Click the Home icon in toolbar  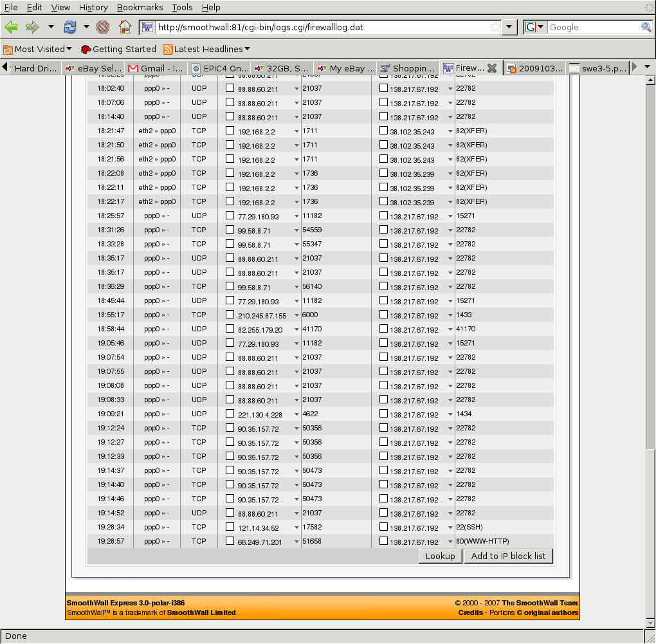[x=125, y=27]
